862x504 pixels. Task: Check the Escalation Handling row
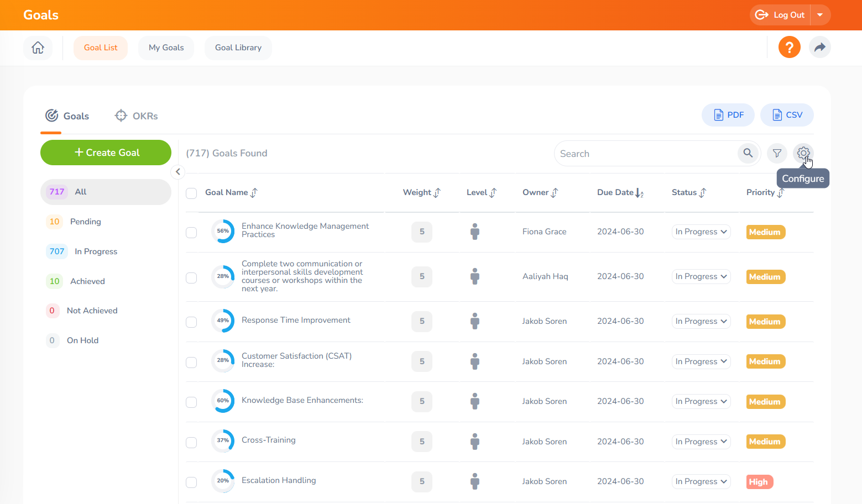coord(191,482)
